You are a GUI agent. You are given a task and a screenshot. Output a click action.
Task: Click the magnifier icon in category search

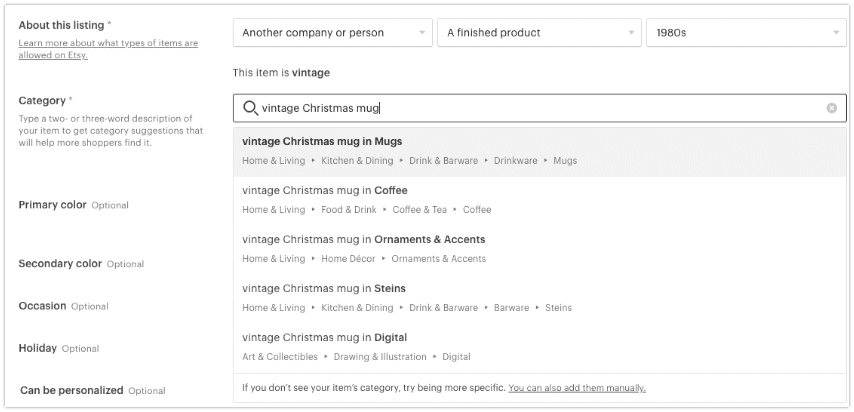[251, 108]
